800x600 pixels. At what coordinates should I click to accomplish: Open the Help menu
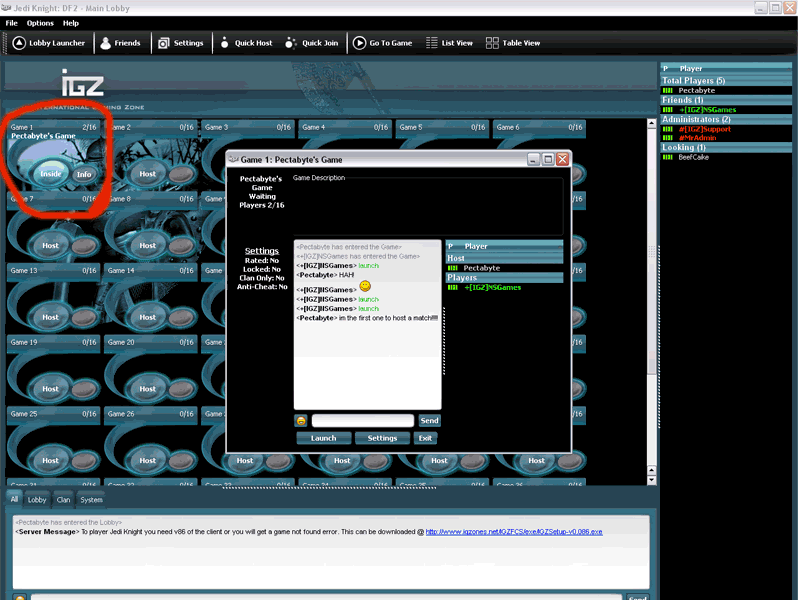(x=71, y=23)
